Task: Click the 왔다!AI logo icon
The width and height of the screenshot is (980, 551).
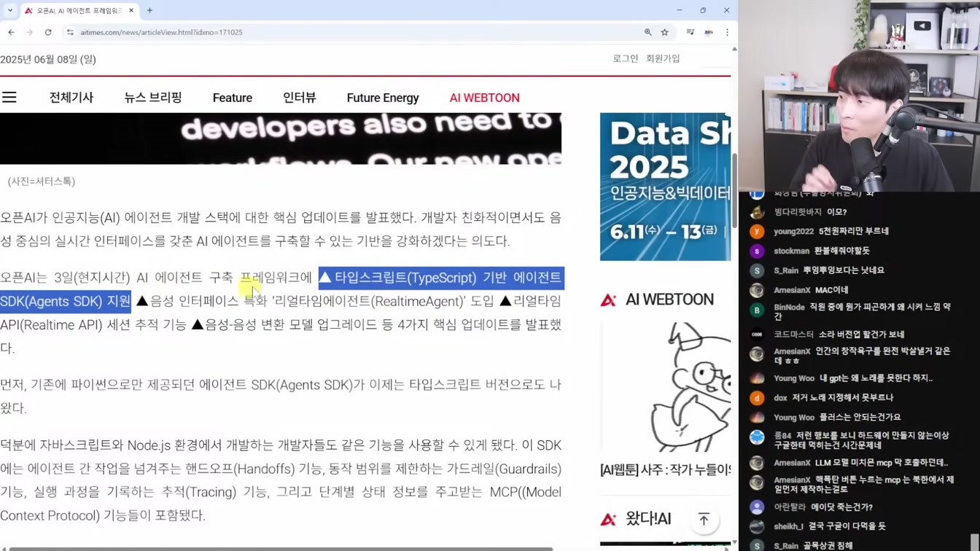Action: coord(608,519)
